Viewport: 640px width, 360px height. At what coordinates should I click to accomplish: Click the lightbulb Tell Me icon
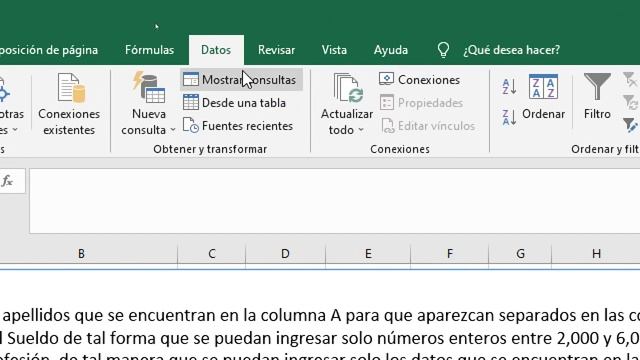click(443, 50)
